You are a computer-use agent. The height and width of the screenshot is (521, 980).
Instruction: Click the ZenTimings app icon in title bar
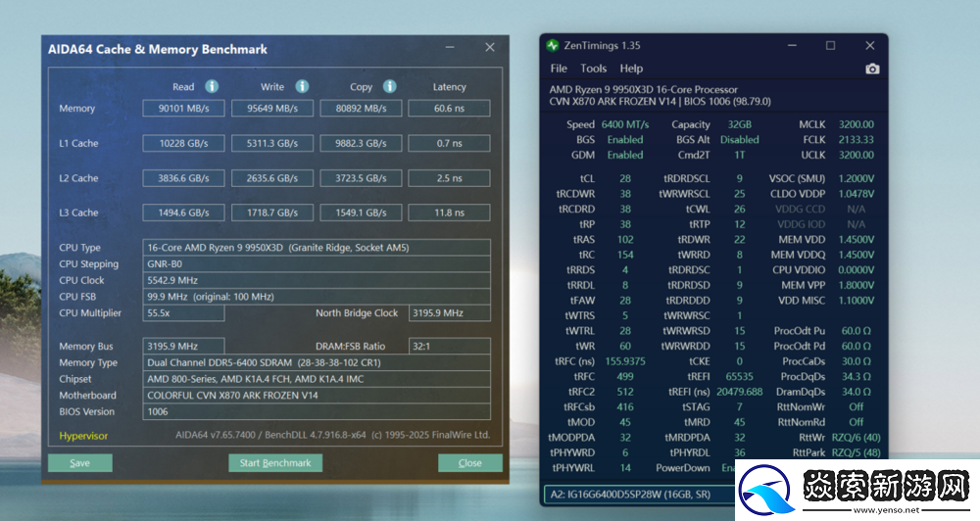(x=554, y=45)
